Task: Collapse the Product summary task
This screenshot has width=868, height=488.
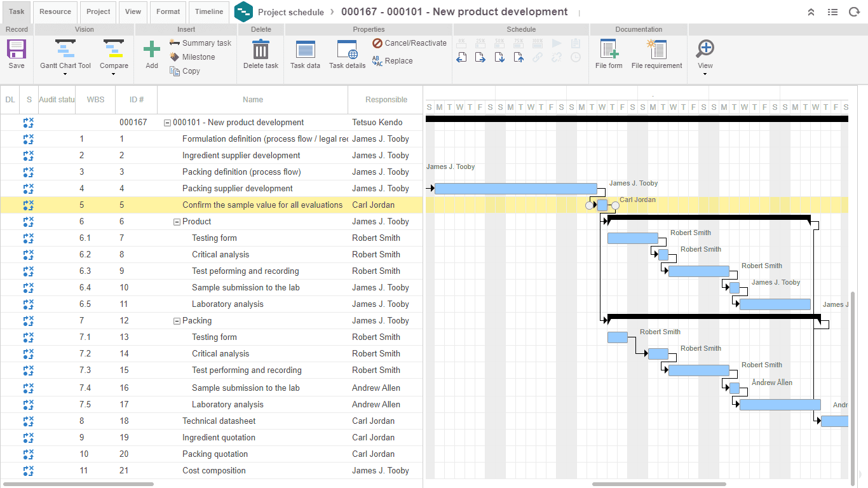Action: coord(177,222)
